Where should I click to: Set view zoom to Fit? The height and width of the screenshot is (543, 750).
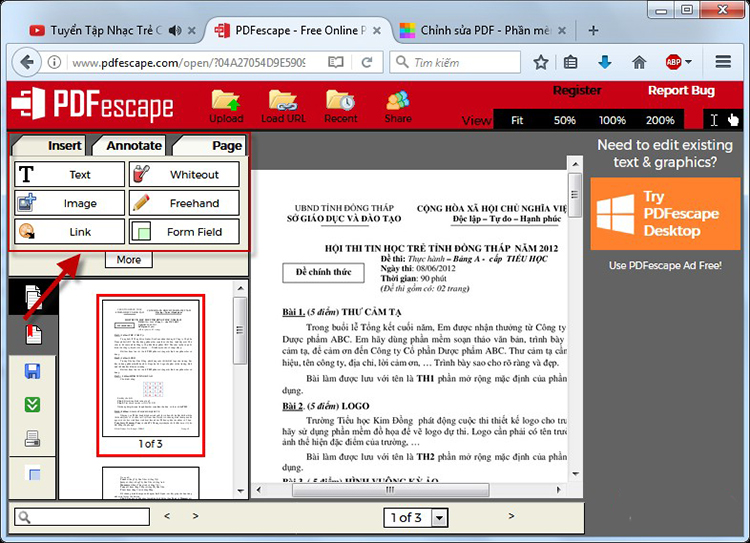click(517, 120)
